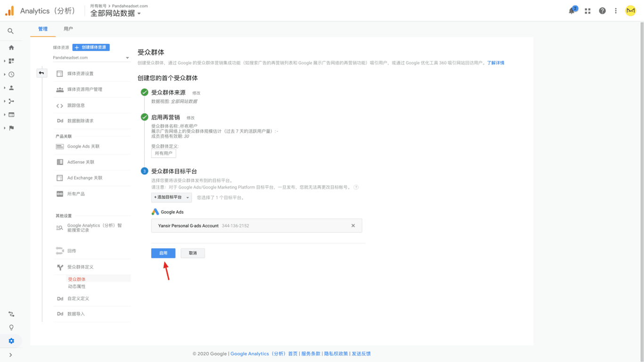Open 动态属性 in the sidebar
This screenshot has width=644, height=362.
tap(77, 287)
